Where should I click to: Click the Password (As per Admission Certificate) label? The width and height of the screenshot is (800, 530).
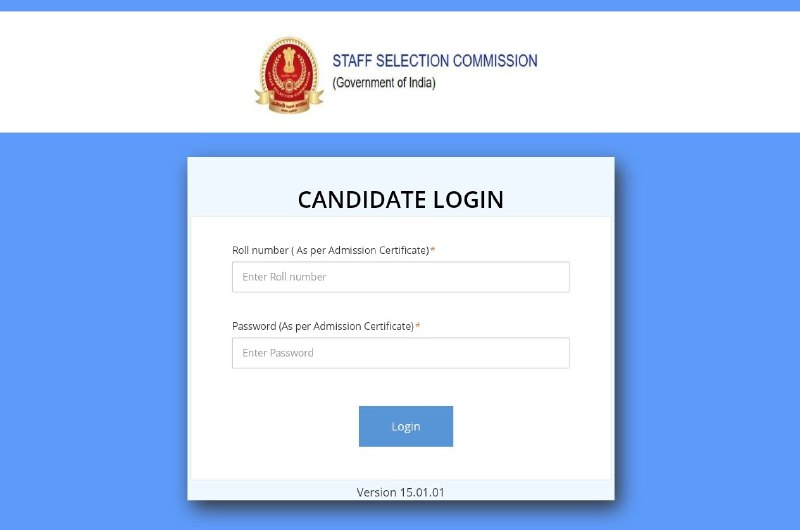(323, 326)
